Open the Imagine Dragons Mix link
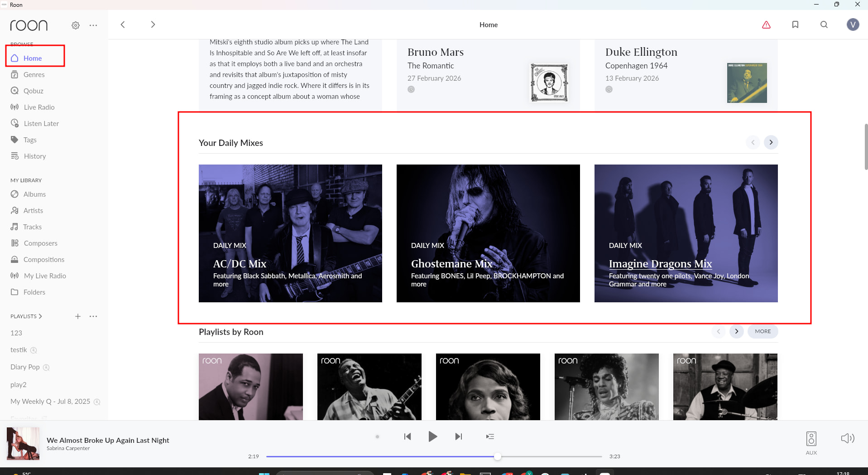 (x=660, y=264)
